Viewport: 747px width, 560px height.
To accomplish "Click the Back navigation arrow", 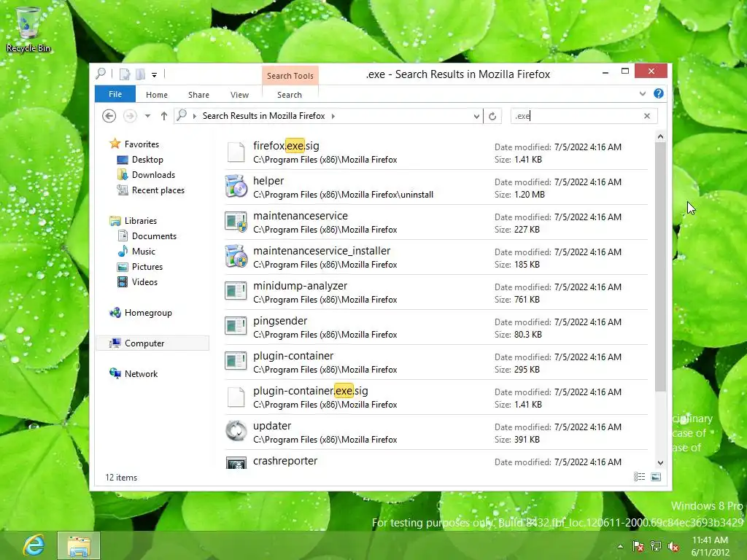I will click(109, 116).
